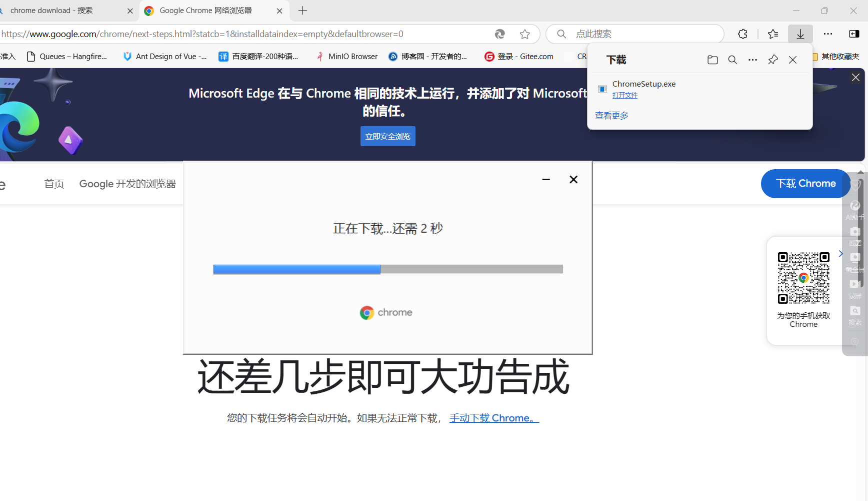Open Google 开发的浏览器 navigation item
868x501 pixels.
click(127, 184)
